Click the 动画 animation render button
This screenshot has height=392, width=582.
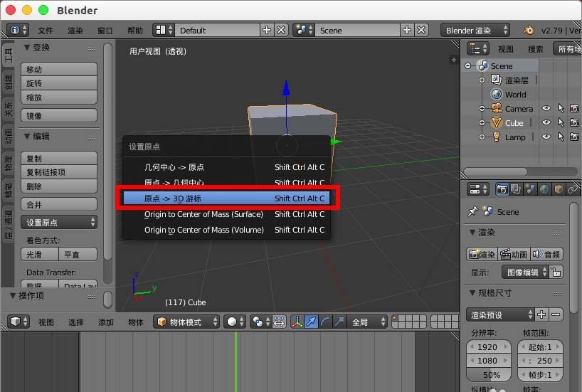click(x=514, y=255)
